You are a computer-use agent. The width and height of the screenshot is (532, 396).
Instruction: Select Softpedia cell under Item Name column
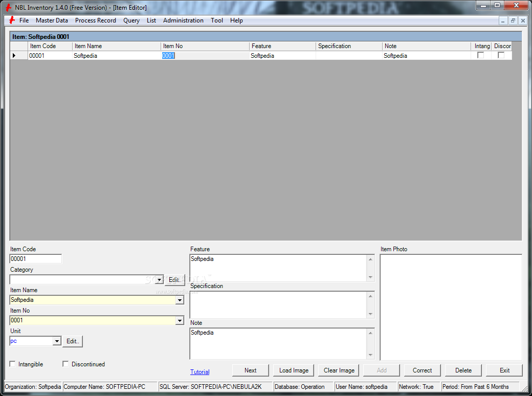click(117, 56)
